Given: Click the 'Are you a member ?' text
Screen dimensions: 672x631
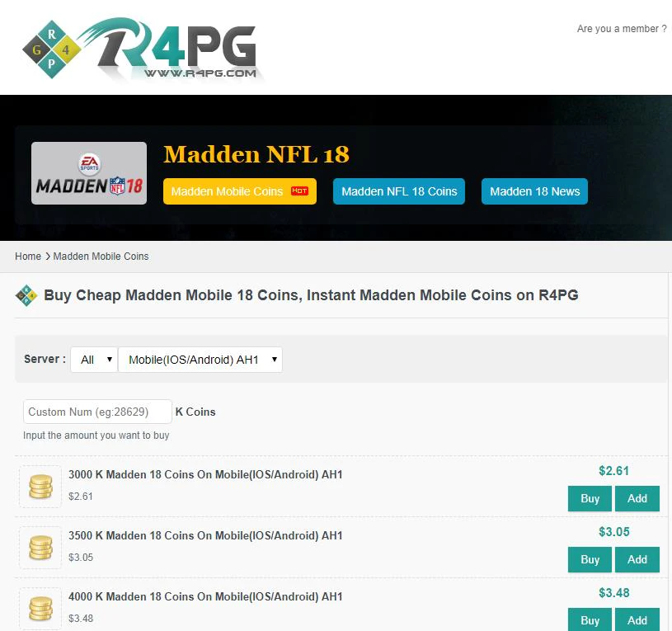Looking at the screenshot, I should (x=622, y=29).
